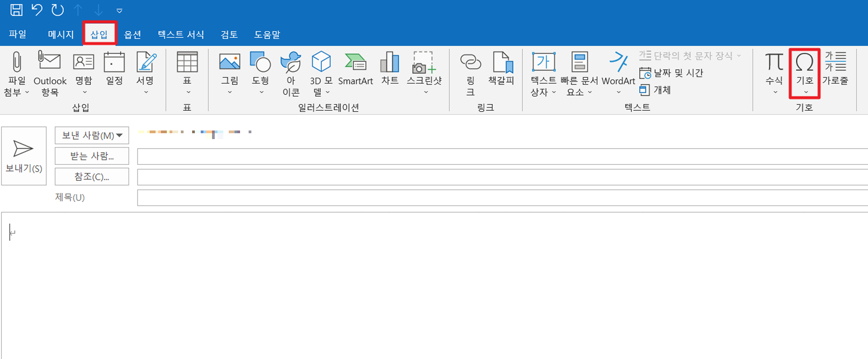Attach a file with 파일 첨부
The height and width of the screenshot is (359, 868).
[17, 74]
